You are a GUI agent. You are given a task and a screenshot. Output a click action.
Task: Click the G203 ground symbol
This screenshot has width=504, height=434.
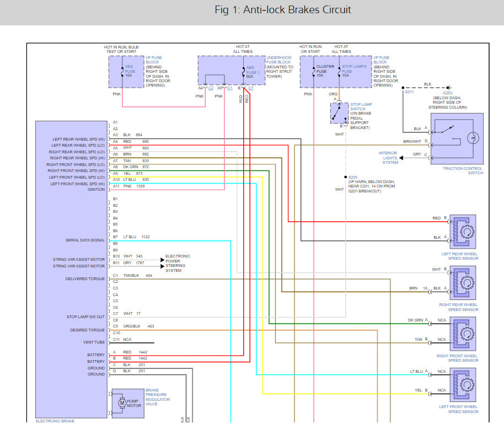pyautogui.click(x=449, y=88)
